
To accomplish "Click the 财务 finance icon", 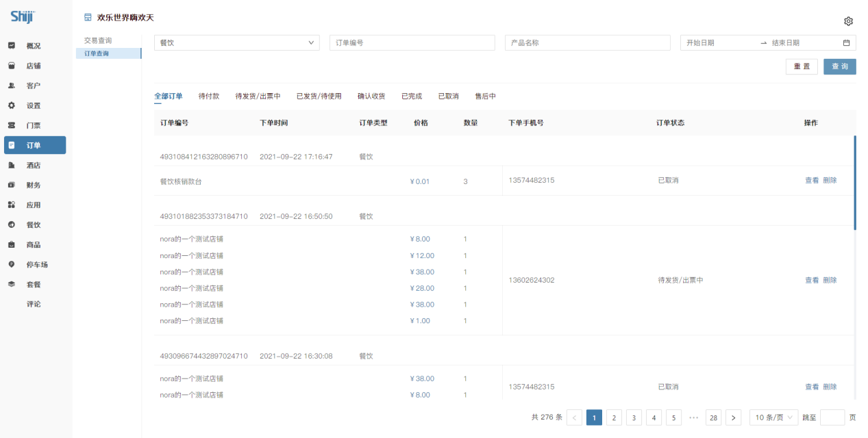I will coord(12,185).
